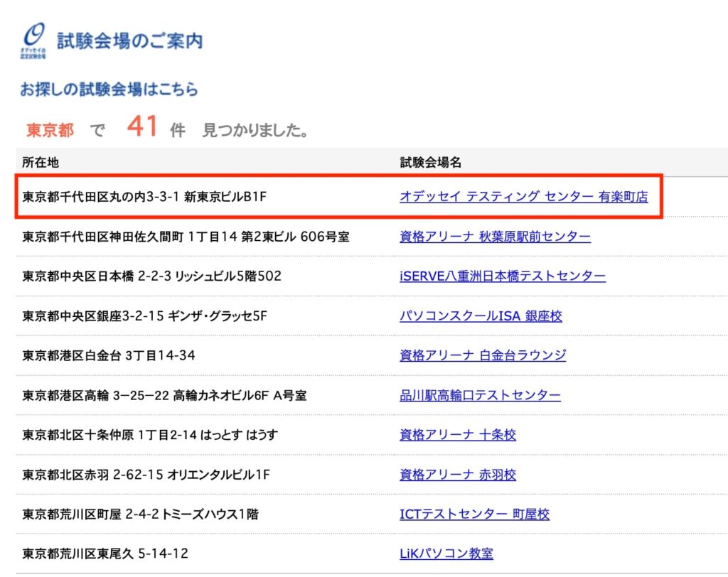This screenshot has width=728, height=577.
Task: Open 資格アリーナ 秋葉原駅前センター link
Action: (493, 237)
